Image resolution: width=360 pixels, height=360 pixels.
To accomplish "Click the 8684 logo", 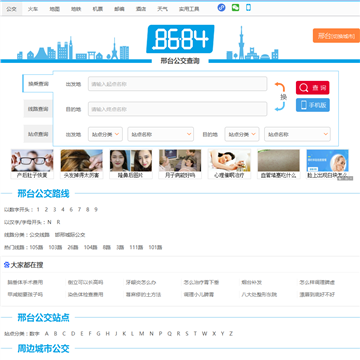I will point(180,39).
